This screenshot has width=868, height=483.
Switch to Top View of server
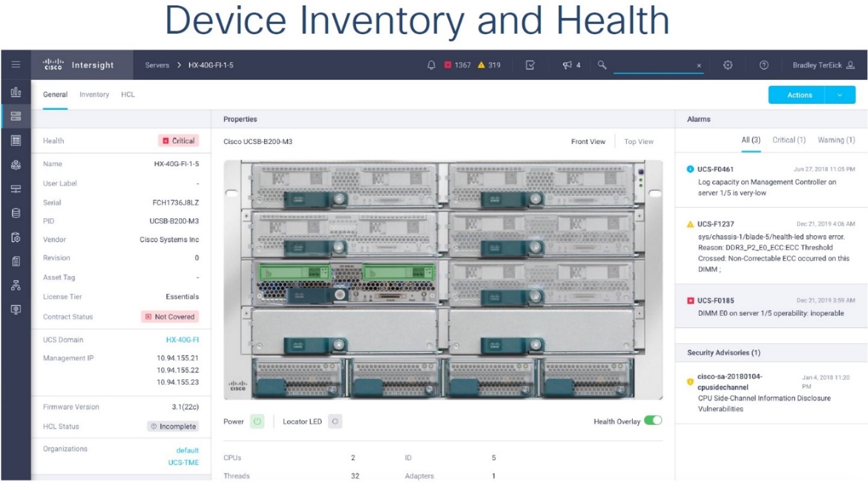coord(639,141)
